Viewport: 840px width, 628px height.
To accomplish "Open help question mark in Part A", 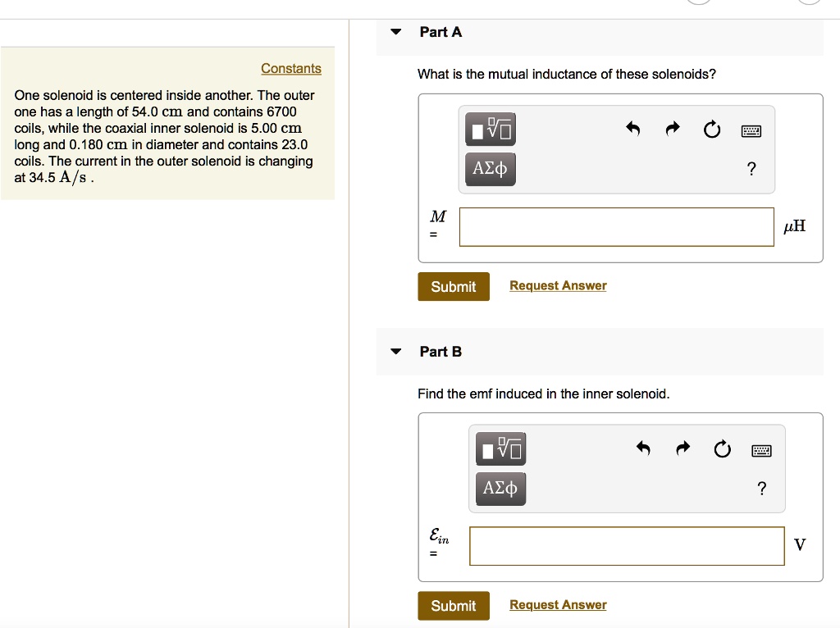I will coord(751,170).
